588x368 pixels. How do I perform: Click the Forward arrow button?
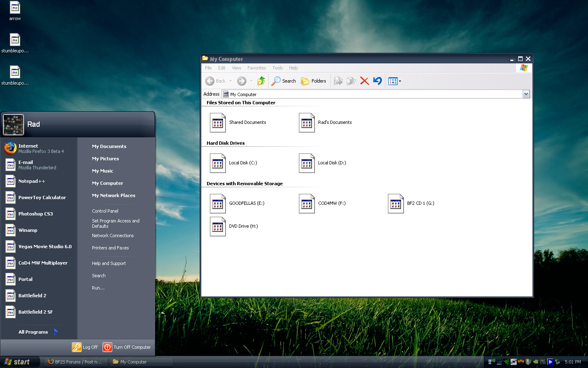pos(242,81)
